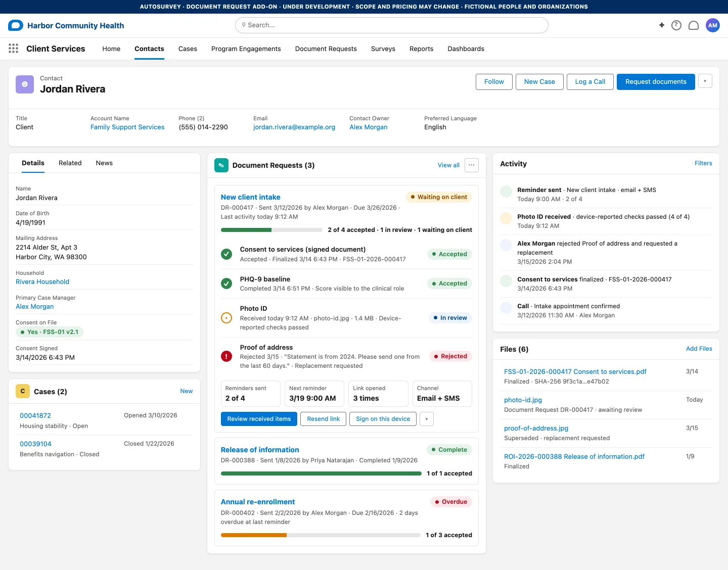Screen dimensions: 728x570
Task: Click the Follow button
Action: click(x=494, y=82)
